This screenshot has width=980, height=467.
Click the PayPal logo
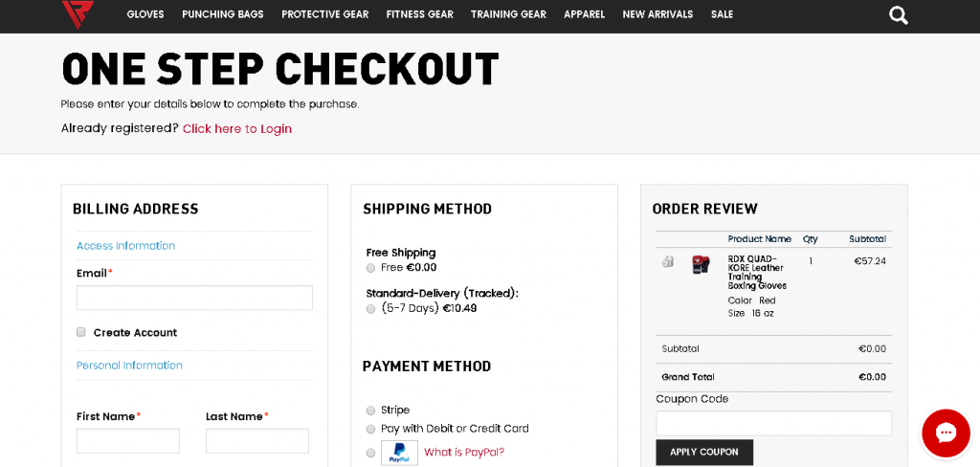point(399,453)
